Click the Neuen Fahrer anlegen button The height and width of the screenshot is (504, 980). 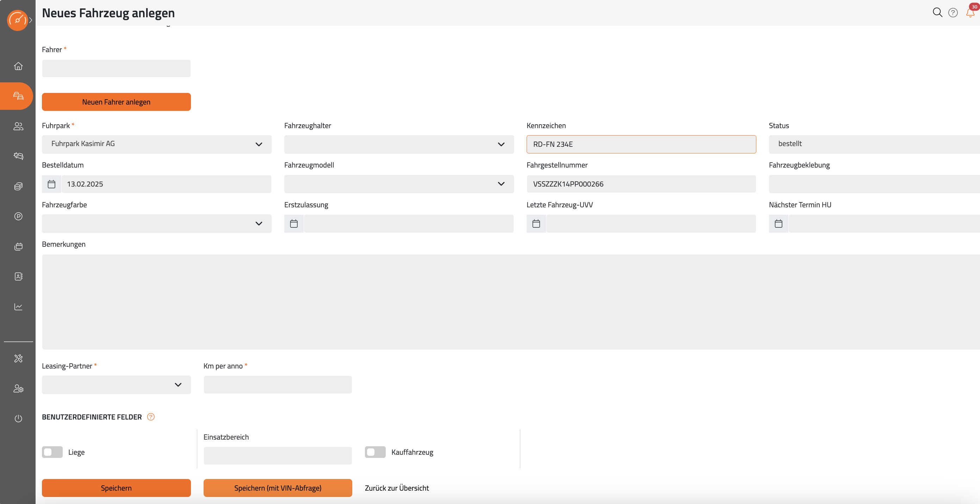[x=116, y=102]
